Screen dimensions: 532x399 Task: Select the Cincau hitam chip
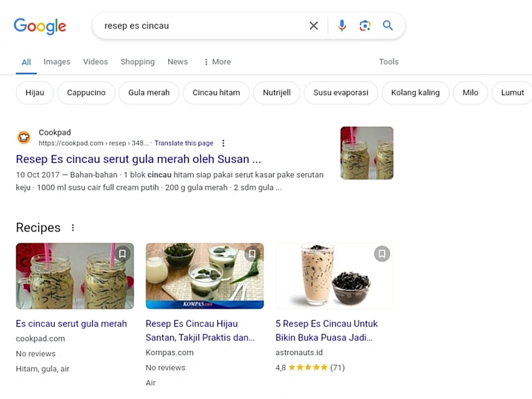click(x=216, y=92)
